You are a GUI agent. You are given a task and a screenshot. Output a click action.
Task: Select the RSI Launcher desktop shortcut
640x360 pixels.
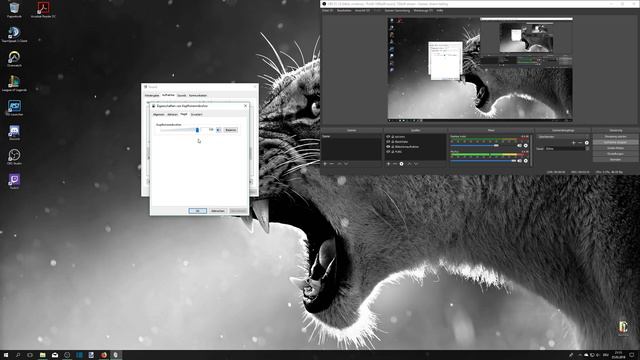[14, 108]
